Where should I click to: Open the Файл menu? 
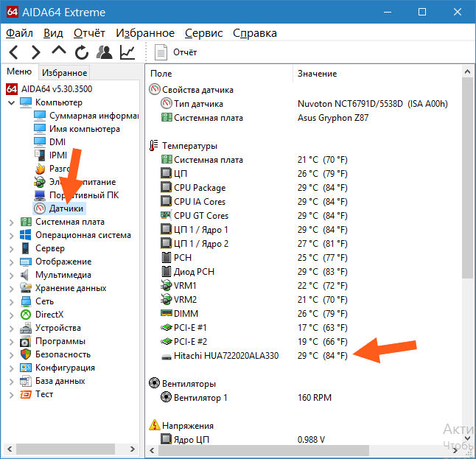coord(19,33)
